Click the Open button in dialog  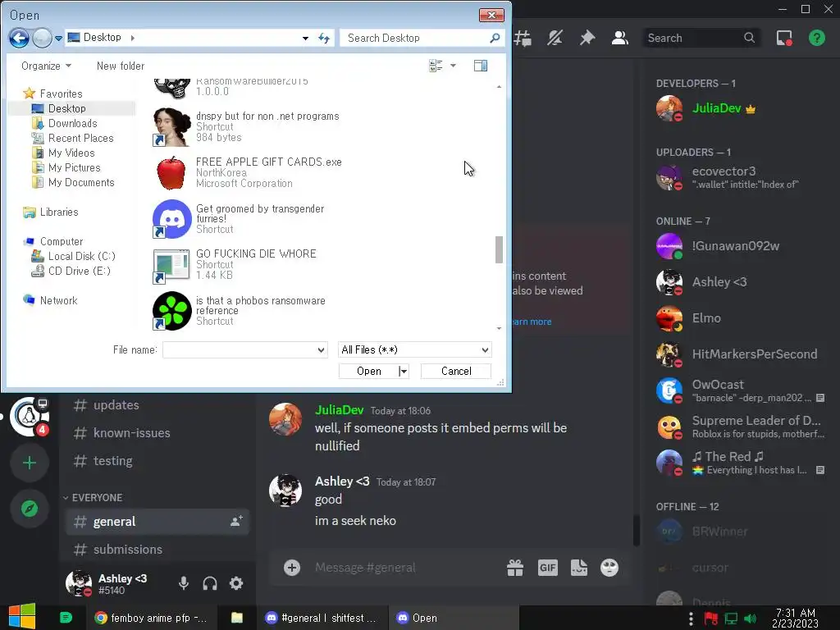[368, 372]
